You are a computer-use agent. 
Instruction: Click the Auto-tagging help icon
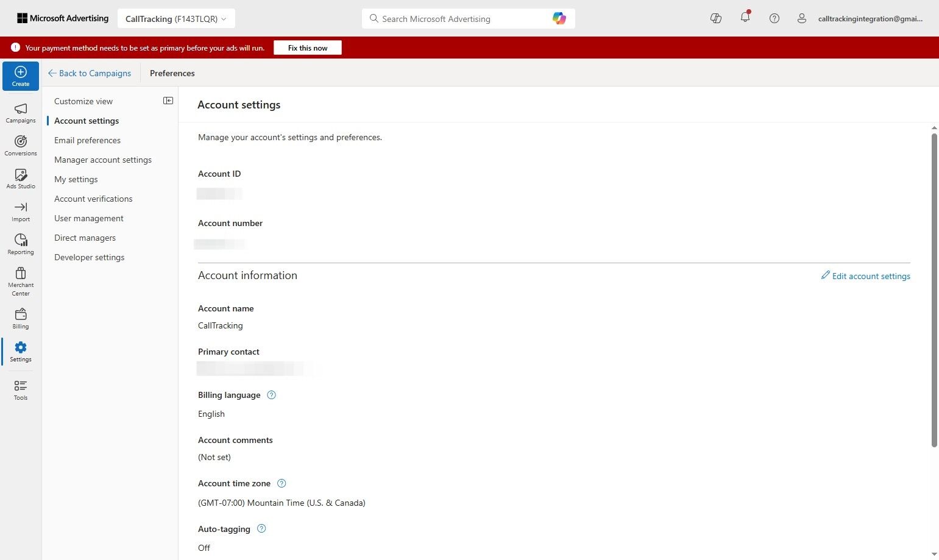tap(261, 528)
